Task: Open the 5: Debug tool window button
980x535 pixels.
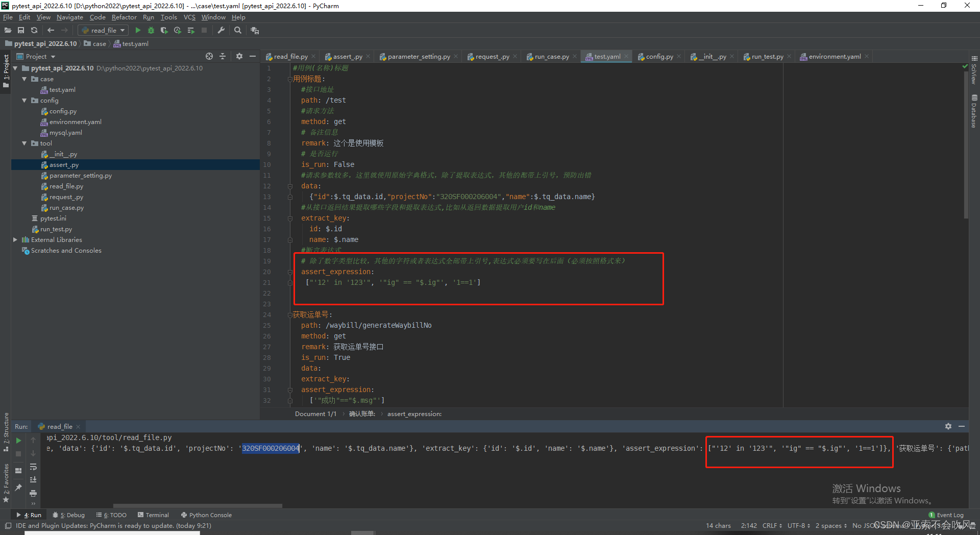Action: [69, 515]
